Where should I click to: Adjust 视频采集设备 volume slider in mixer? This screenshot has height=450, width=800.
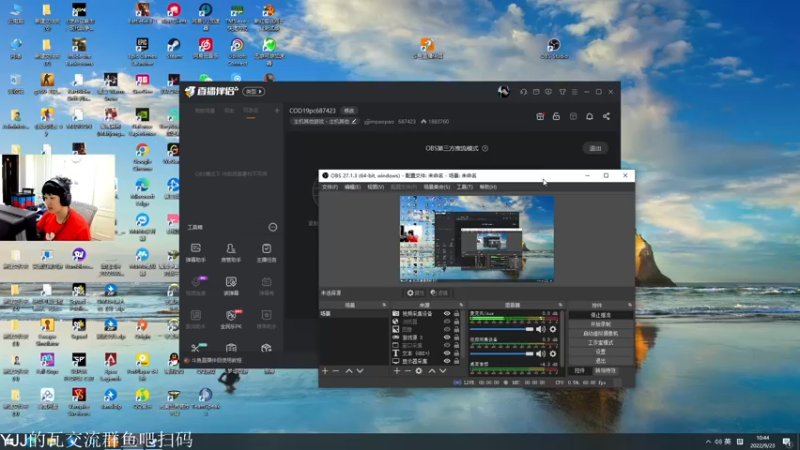(x=502, y=354)
